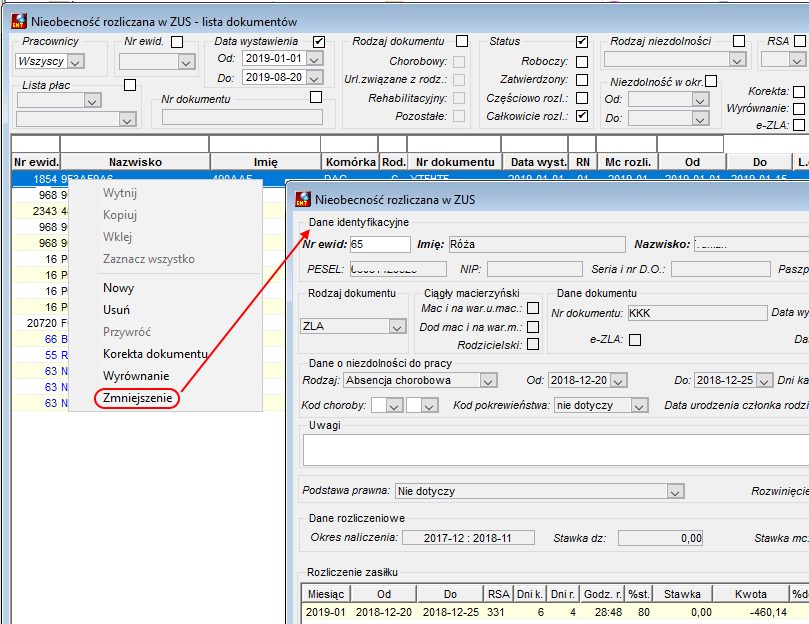Open the Do 2018-12-25 date dropdown

(765, 381)
